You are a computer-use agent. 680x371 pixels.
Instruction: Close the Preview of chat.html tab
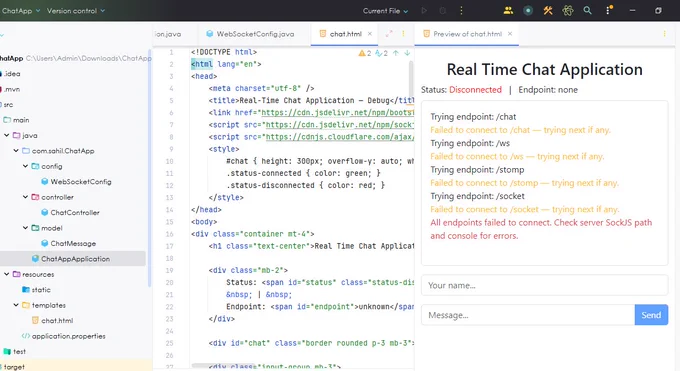pyautogui.click(x=510, y=34)
